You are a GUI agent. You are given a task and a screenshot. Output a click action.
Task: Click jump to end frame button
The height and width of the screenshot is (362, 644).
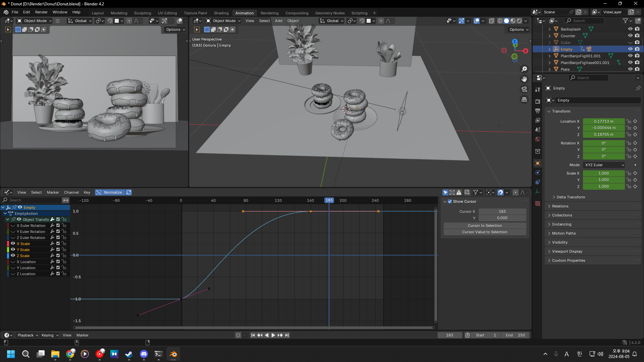pos(287,335)
